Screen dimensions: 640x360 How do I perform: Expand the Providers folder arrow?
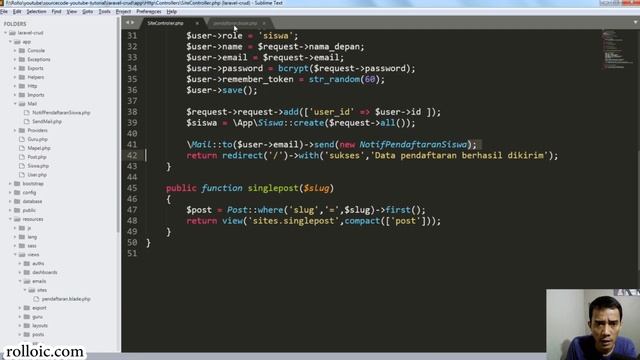point(16,131)
